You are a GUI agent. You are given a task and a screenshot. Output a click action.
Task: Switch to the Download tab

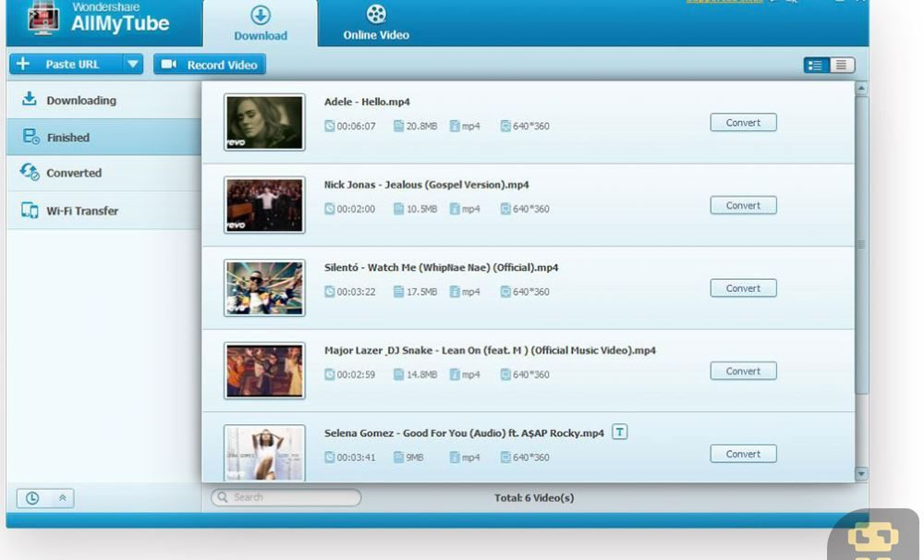tap(261, 24)
